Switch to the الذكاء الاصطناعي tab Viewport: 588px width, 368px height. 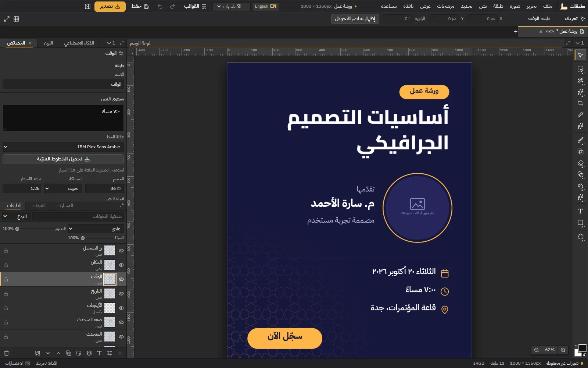coord(79,43)
